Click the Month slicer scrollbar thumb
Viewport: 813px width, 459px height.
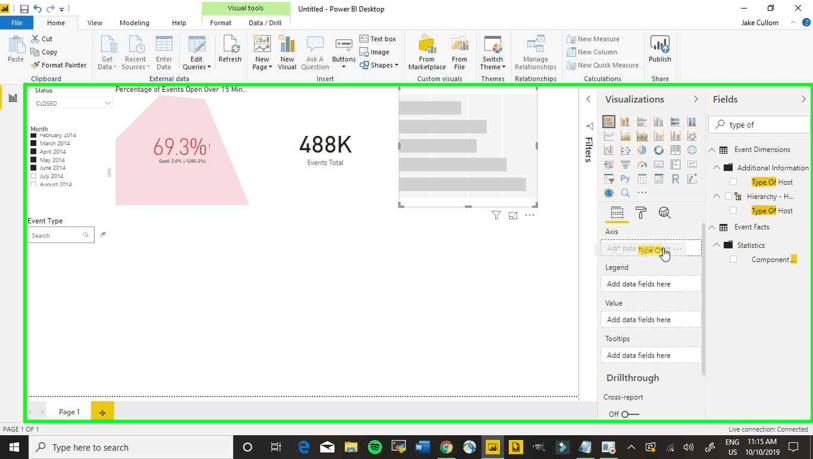pyautogui.click(x=109, y=172)
